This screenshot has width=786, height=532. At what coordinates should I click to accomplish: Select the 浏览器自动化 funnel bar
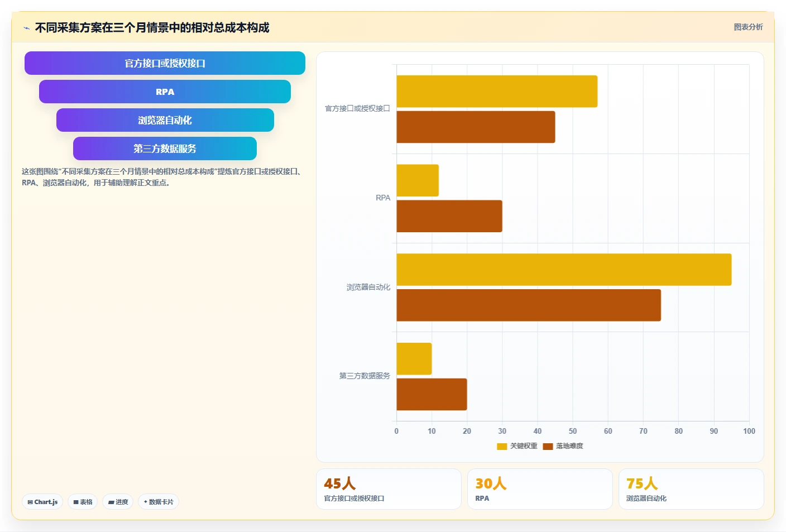click(x=165, y=120)
